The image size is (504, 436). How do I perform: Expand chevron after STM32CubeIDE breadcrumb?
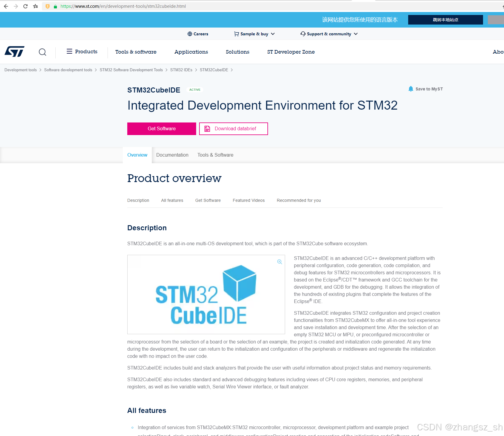(232, 70)
